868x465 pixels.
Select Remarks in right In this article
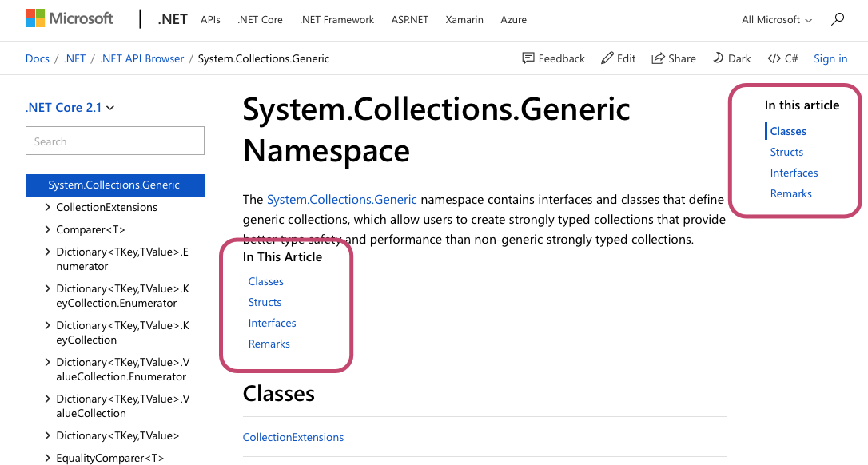coord(791,193)
